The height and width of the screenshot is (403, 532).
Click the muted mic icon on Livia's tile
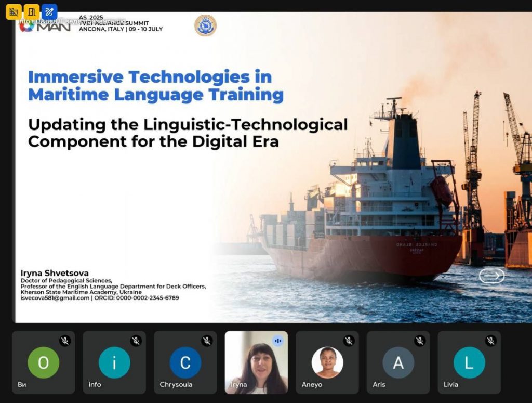pos(490,341)
